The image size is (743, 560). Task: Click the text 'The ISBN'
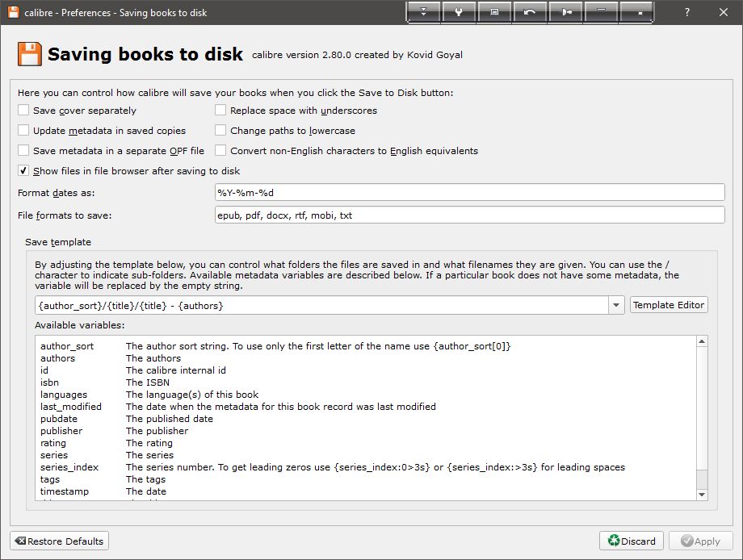pos(147,382)
